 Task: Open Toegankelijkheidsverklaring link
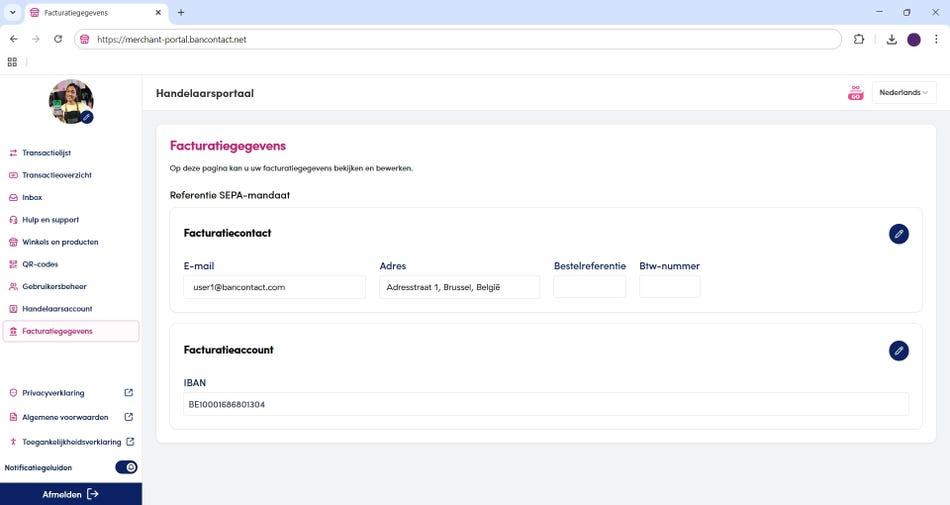click(x=71, y=441)
